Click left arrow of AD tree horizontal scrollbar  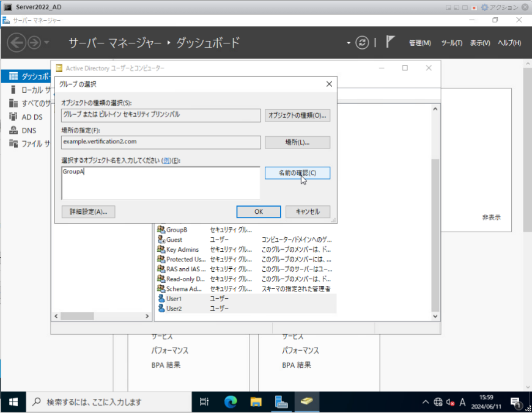click(56, 316)
